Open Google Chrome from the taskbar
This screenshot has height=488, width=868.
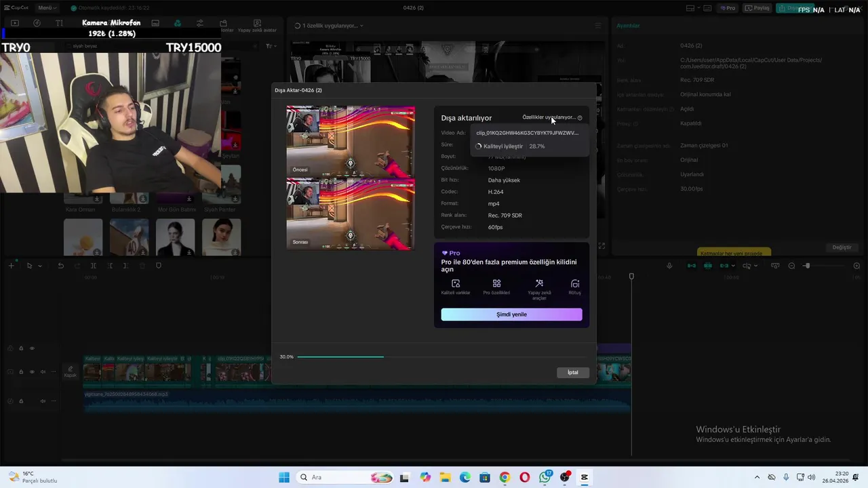pyautogui.click(x=505, y=477)
